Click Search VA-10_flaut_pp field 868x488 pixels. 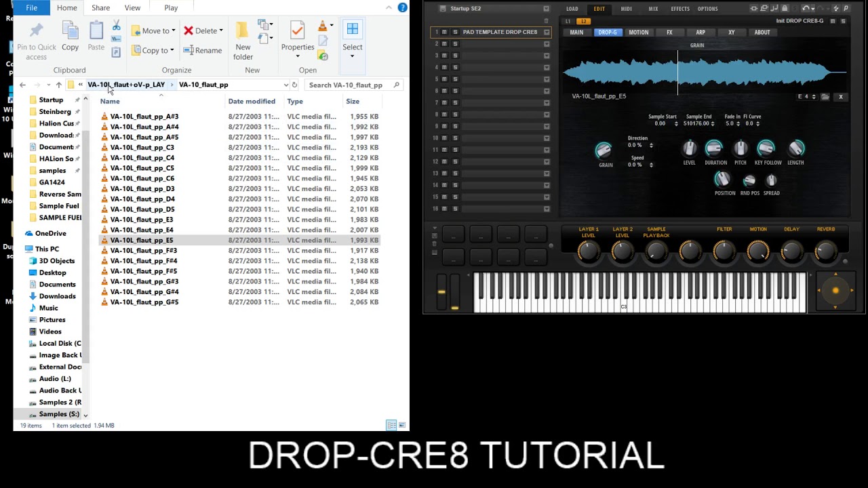coord(353,85)
